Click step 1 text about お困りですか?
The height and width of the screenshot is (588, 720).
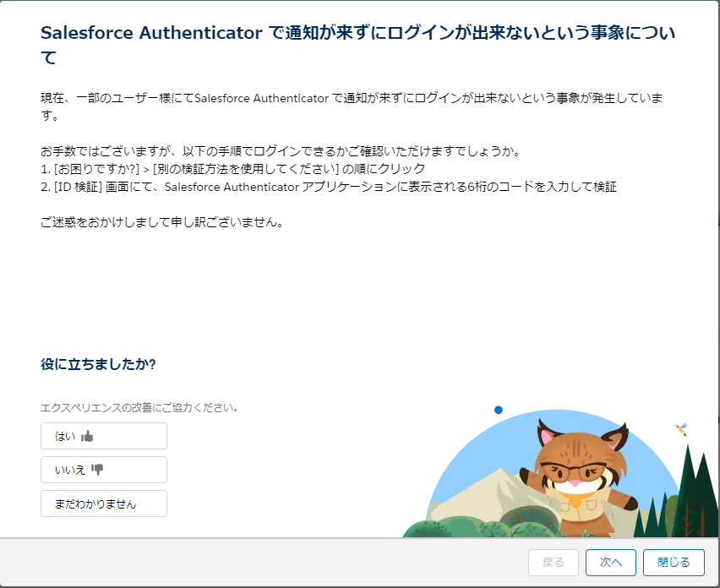[232, 169]
